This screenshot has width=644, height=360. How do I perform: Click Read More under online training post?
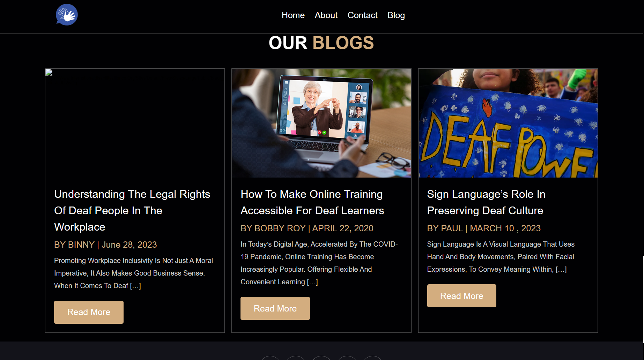point(275,308)
